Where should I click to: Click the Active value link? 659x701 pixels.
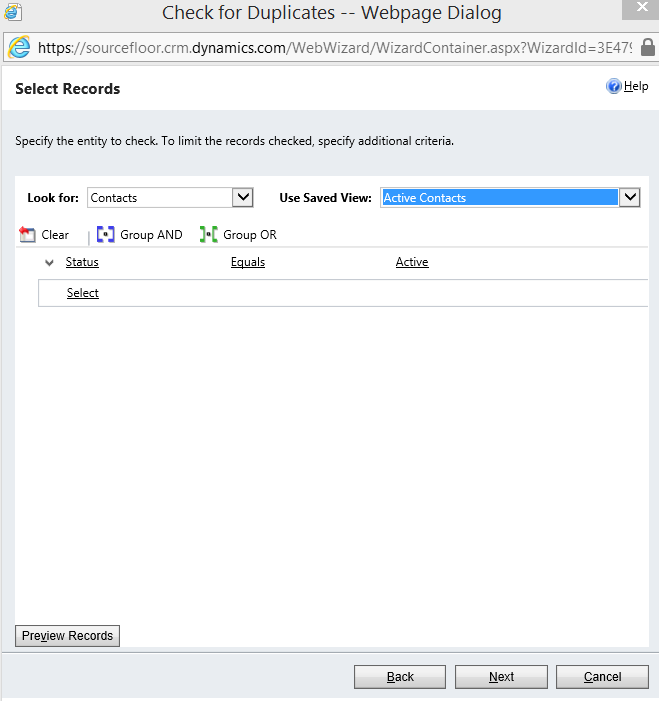pos(412,262)
